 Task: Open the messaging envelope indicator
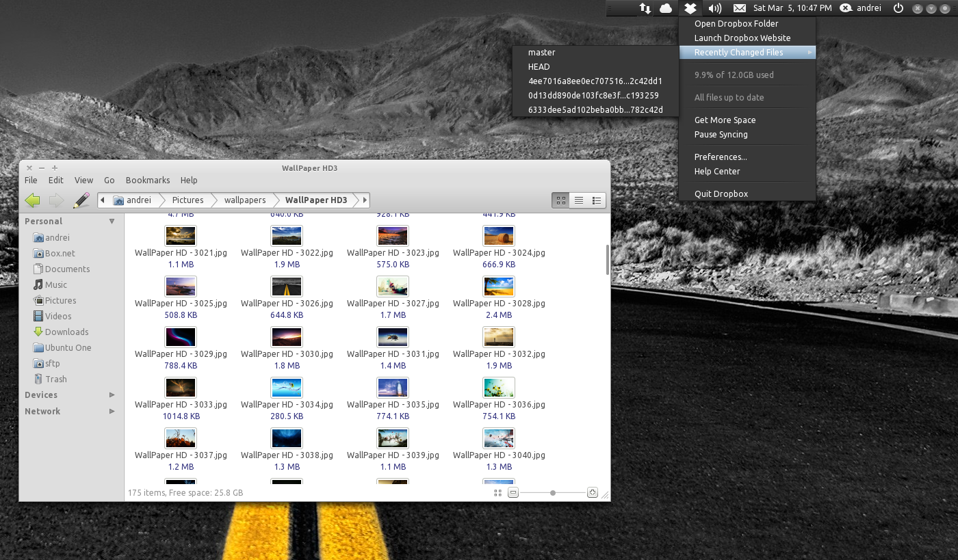tap(739, 8)
